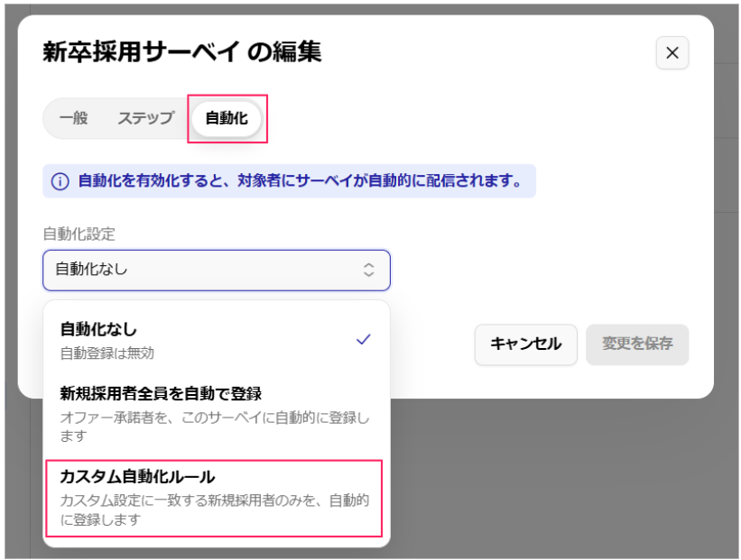Switch to the 一般 tab
The height and width of the screenshot is (560, 741).
pos(74,118)
